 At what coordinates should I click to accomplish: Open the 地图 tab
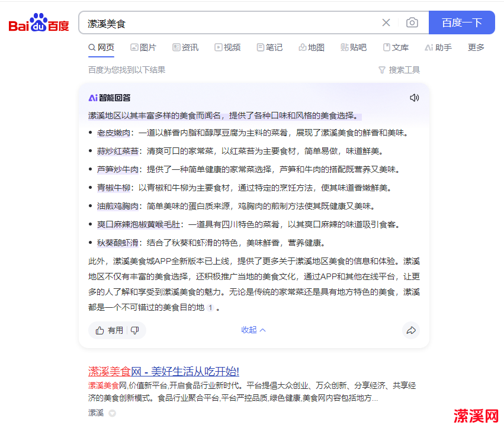point(312,47)
